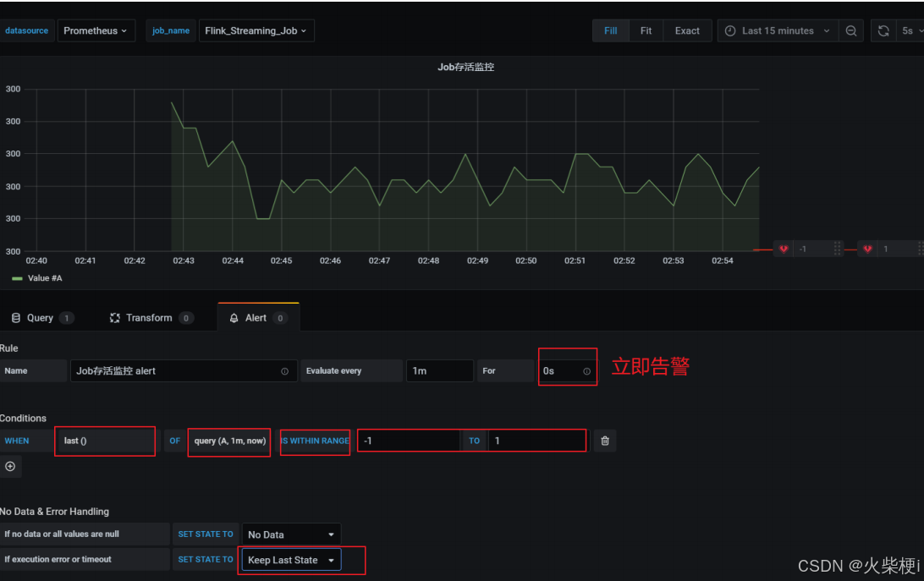Click the heart threshold handle labeled -1
The width and height of the screenshot is (924, 581).
[x=784, y=249]
